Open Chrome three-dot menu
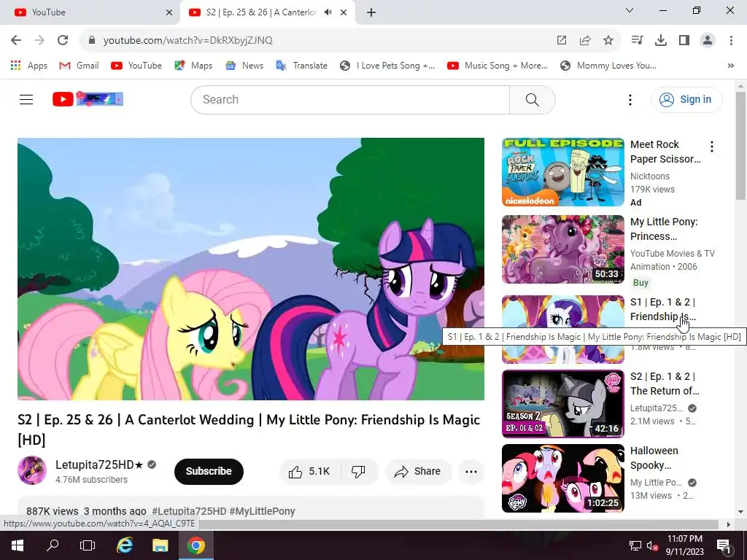Viewport: 747px width, 560px height. pos(731,41)
